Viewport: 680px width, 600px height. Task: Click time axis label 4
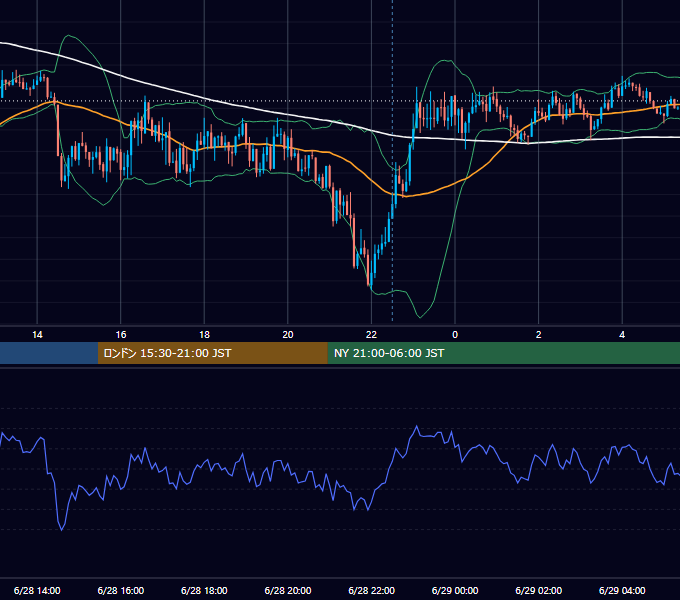point(622,335)
